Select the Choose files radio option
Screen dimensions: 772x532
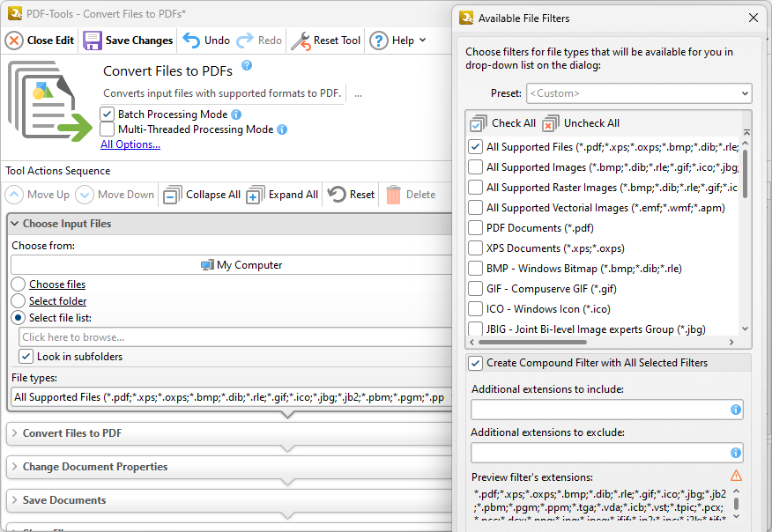tap(19, 284)
